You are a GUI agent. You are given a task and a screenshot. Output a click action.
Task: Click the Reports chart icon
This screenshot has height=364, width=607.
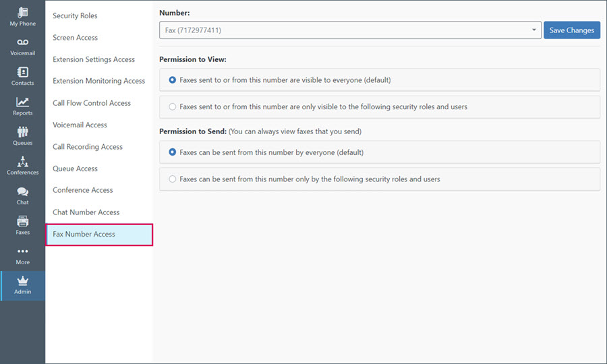point(22,102)
